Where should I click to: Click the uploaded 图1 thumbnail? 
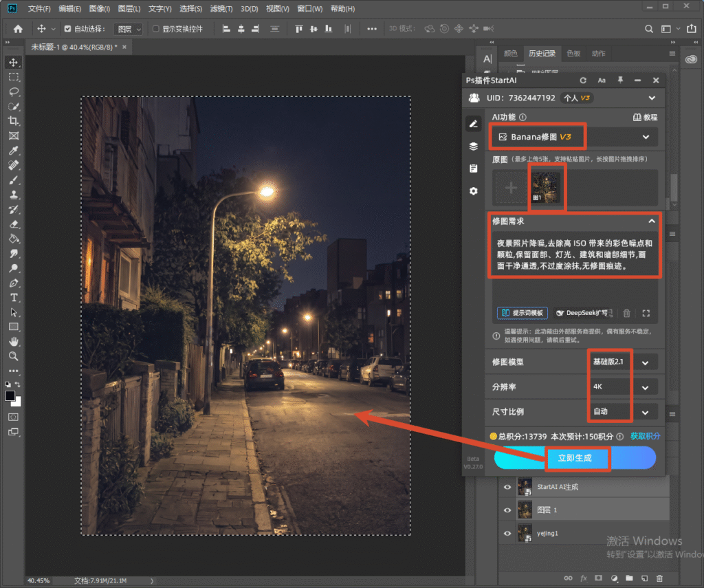tap(547, 187)
